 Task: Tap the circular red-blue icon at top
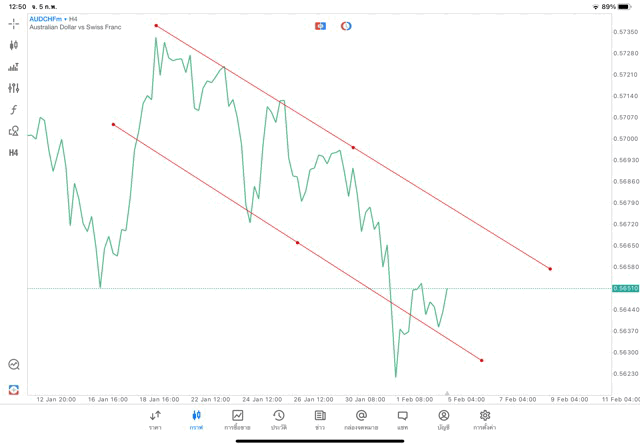pyautogui.click(x=346, y=26)
